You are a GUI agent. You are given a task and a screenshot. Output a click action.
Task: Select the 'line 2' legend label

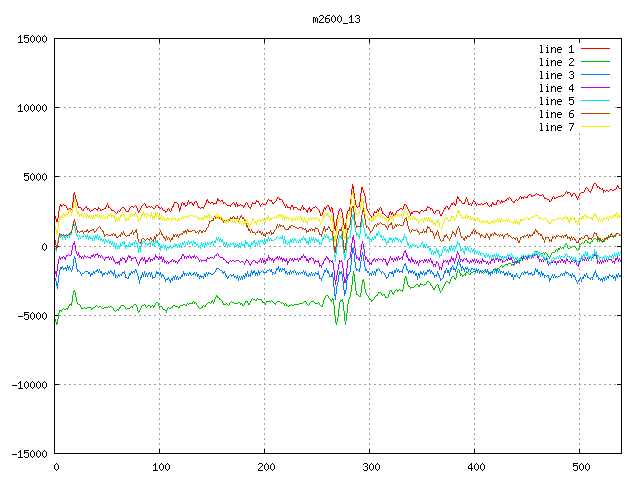click(556, 62)
